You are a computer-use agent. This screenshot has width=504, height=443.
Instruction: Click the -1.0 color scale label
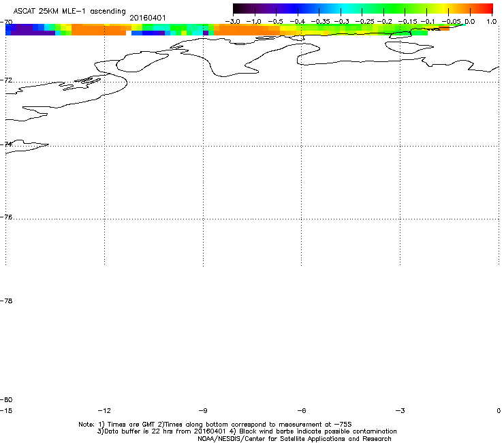[253, 22]
